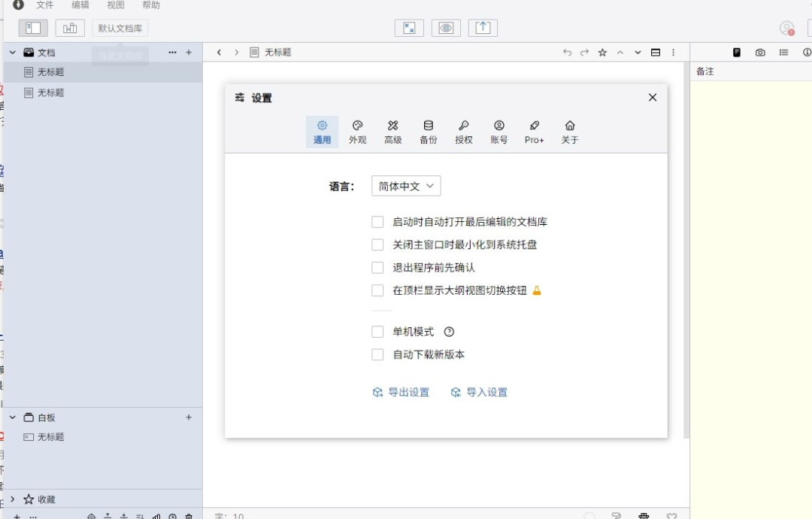Open the trash bin icon in bottom toolbar

click(x=190, y=516)
